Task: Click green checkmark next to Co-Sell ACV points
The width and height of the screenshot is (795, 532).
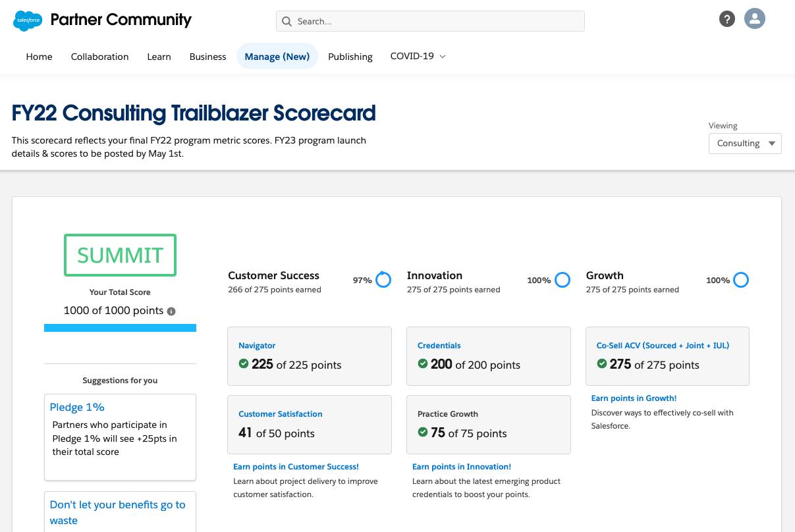Action: pos(602,363)
